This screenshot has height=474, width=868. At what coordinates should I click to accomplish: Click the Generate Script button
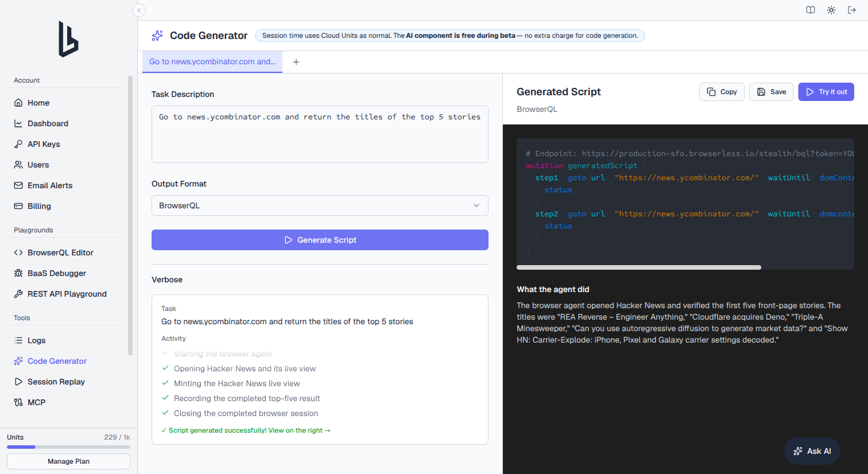coord(320,240)
